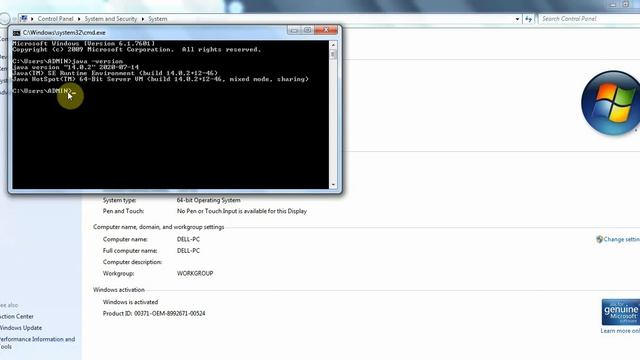Open address bar history dropdown
640x360 pixels.
[517, 19]
